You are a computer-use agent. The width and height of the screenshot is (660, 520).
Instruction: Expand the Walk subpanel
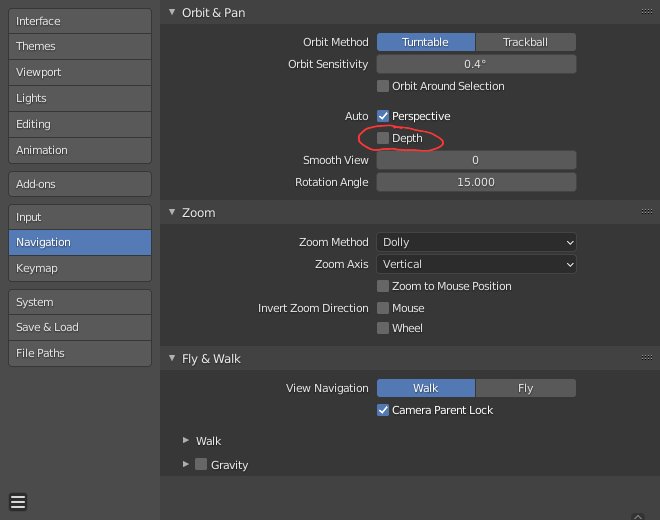tap(186, 440)
